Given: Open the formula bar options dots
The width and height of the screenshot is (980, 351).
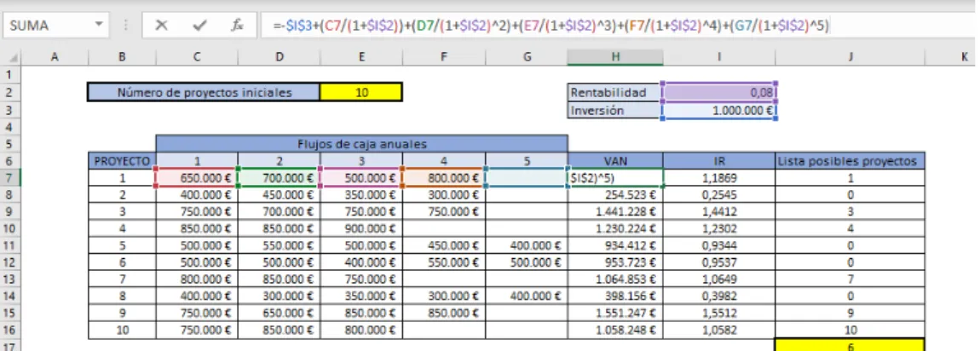Looking at the screenshot, I should 125,26.
